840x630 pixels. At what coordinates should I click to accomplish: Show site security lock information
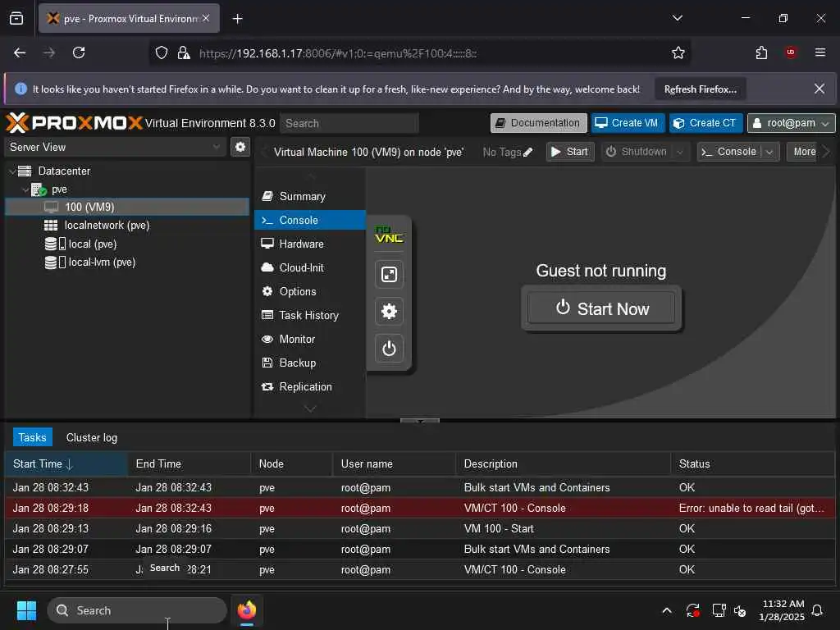click(x=184, y=52)
